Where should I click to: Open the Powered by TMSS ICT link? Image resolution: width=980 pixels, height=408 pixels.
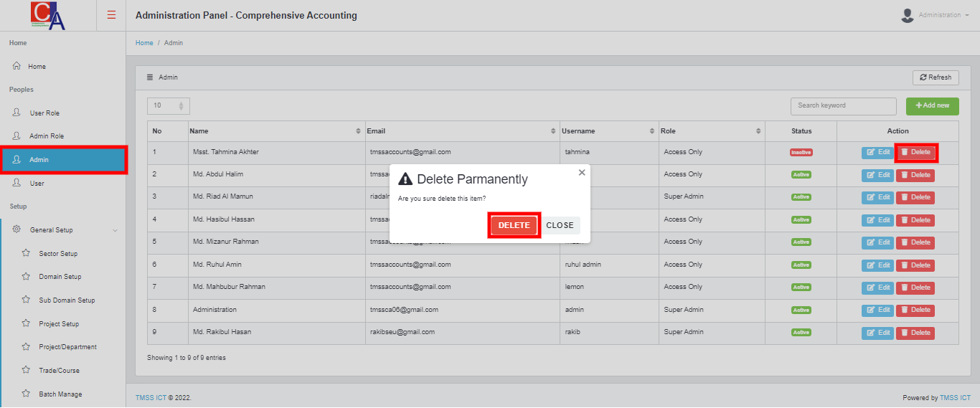tap(955, 398)
